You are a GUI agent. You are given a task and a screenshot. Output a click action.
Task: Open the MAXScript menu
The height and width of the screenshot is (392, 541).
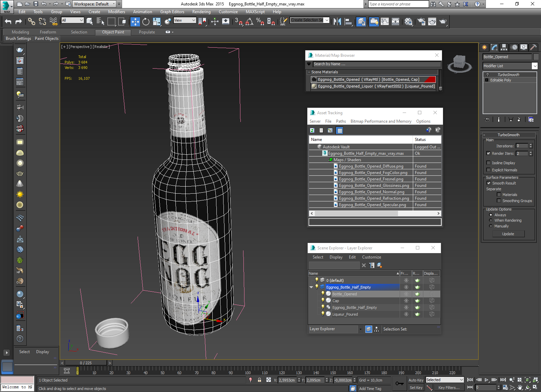tap(255, 12)
